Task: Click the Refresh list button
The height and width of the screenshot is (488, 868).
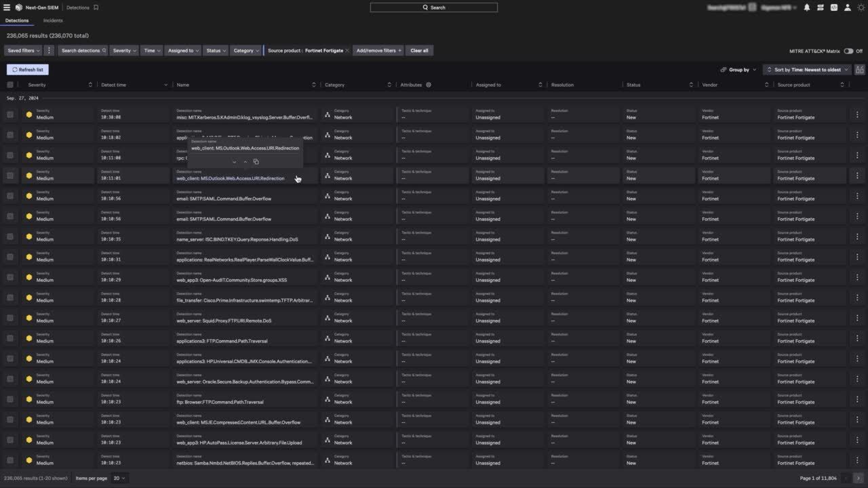Action: click(x=28, y=69)
